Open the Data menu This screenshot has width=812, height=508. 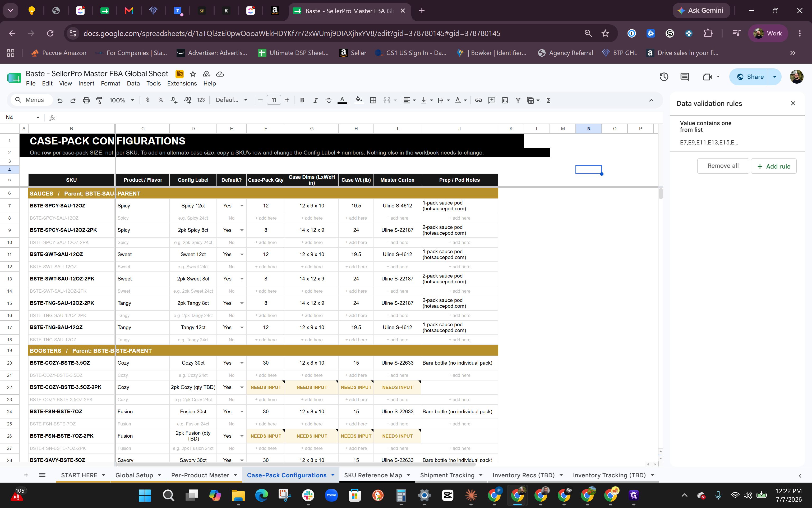pos(133,84)
